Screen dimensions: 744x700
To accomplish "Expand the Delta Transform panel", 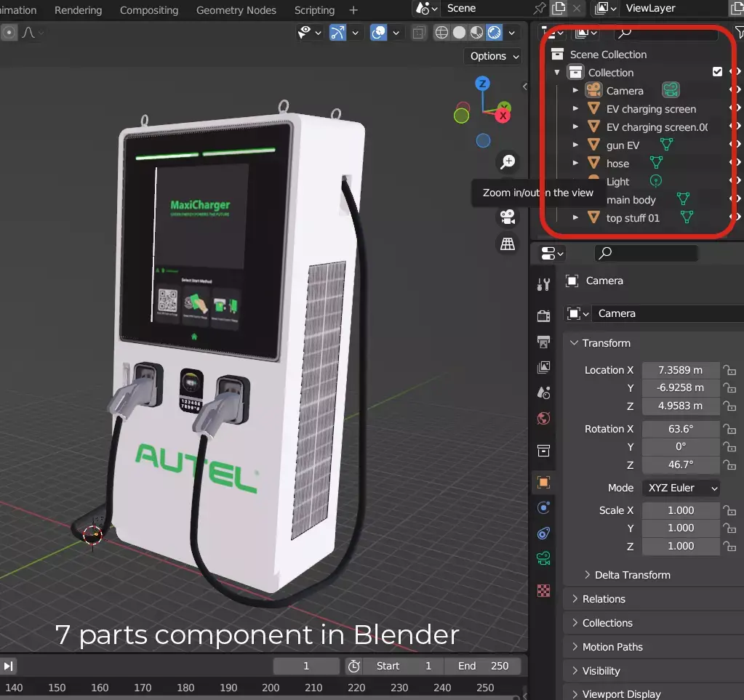I will click(633, 575).
